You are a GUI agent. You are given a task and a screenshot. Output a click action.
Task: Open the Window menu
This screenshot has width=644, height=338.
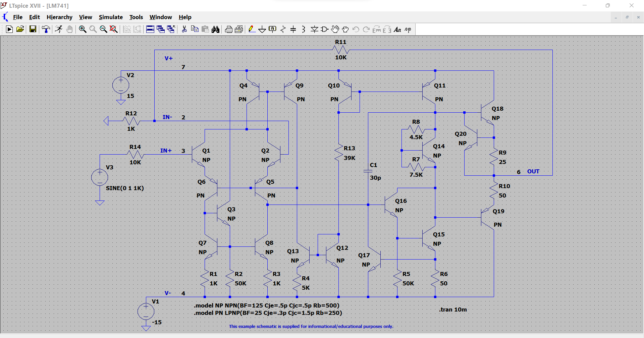point(161,17)
